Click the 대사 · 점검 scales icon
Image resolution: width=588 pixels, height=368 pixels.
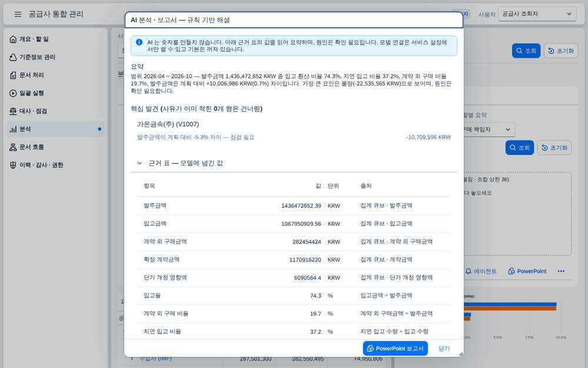point(13,111)
